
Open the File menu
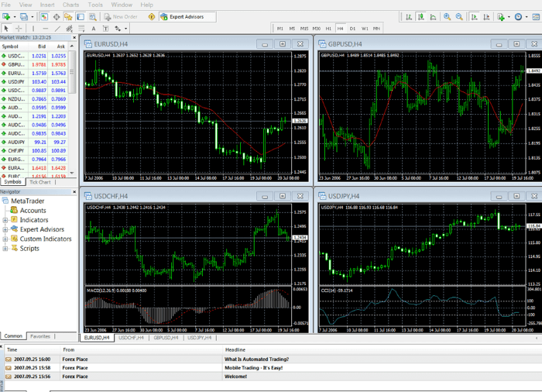click(x=6, y=5)
